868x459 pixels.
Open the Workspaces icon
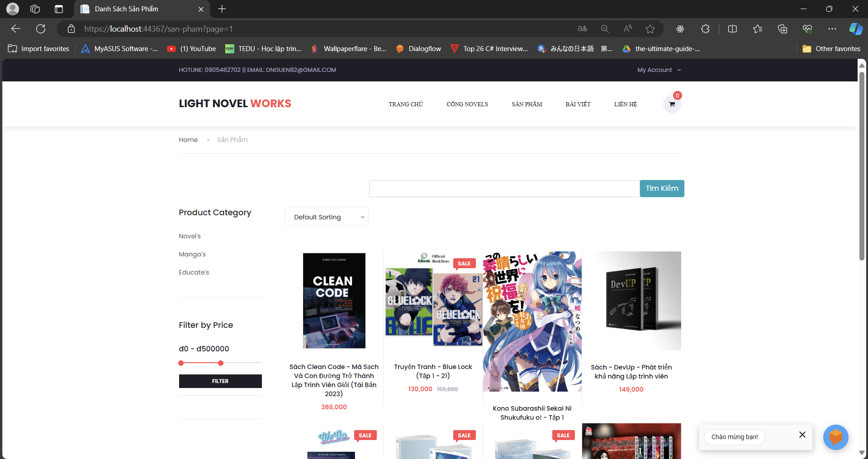[x=35, y=9]
